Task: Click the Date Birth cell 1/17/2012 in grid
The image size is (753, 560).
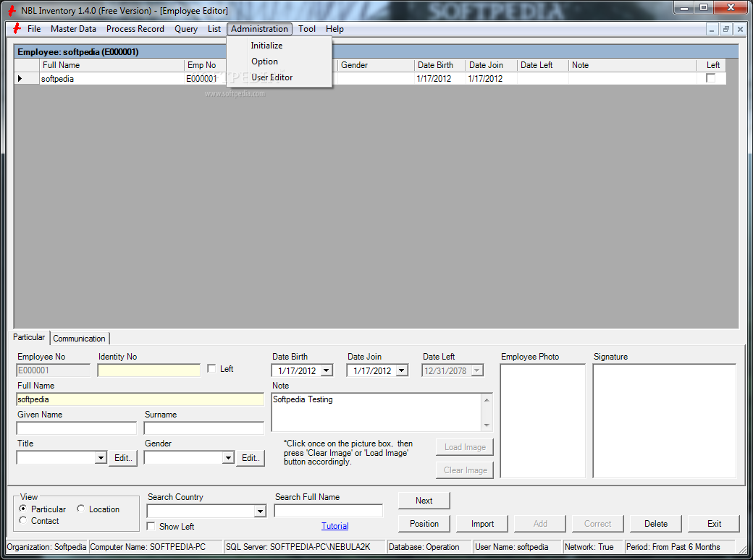Action: pos(440,79)
